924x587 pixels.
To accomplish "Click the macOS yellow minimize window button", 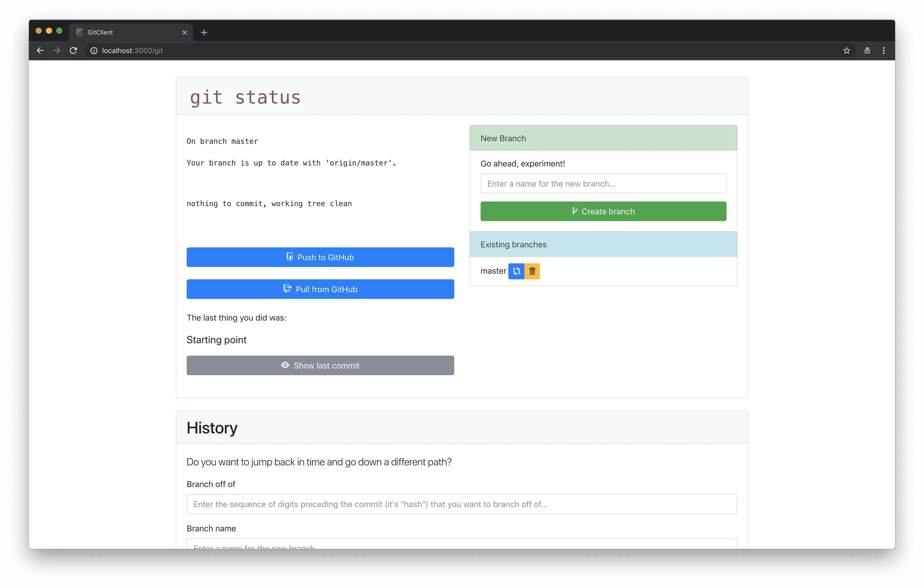I will click(49, 31).
